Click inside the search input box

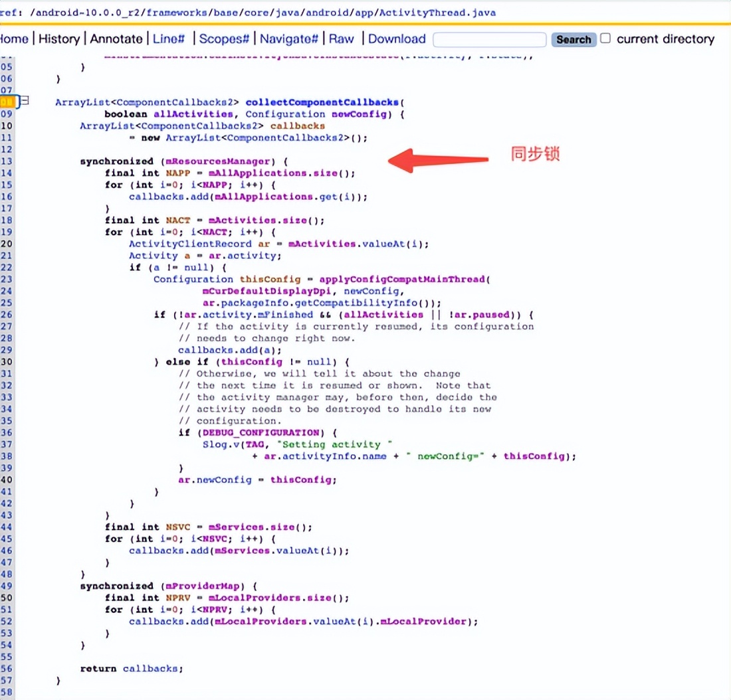click(x=489, y=40)
